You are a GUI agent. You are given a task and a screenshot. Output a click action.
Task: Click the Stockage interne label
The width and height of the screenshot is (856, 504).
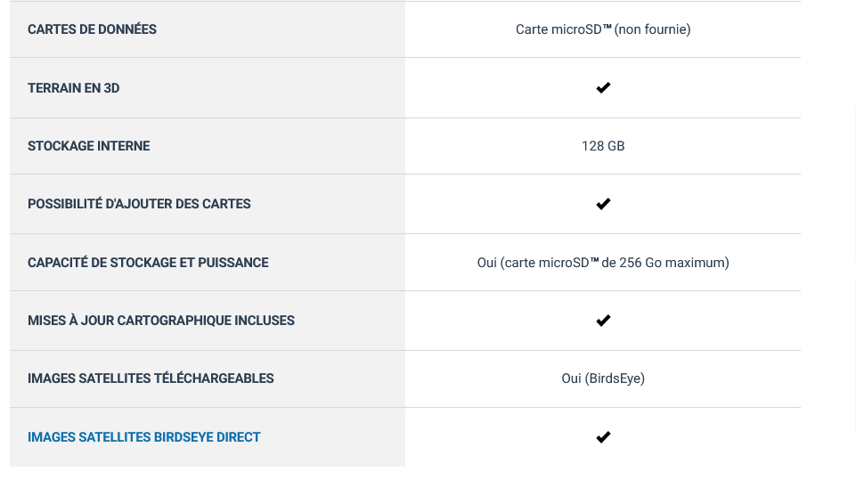(x=89, y=146)
